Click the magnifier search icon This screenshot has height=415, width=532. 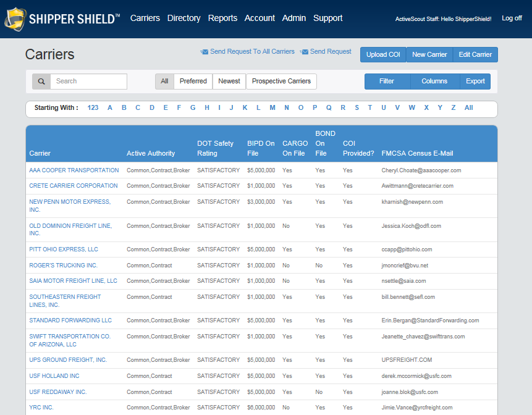[x=41, y=82]
